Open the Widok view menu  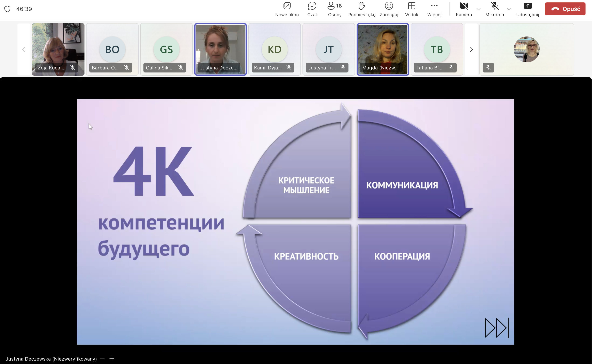[x=411, y=6]
